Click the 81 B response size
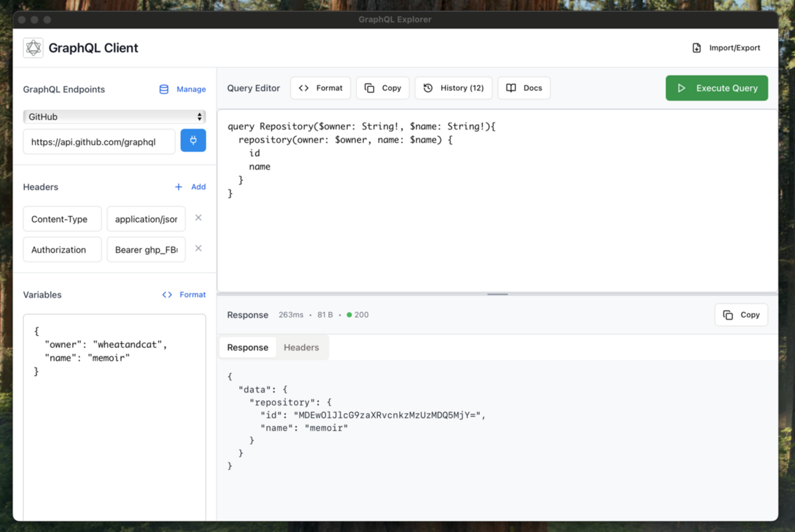The height and width of the screenshot is (532, 795). tap(325, 315)
